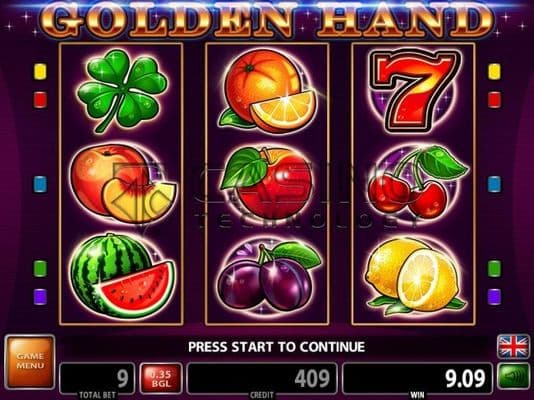Click the plums symbol on middle reel
Viewport: 534px width, 400px height.
(x=269, y=276)
